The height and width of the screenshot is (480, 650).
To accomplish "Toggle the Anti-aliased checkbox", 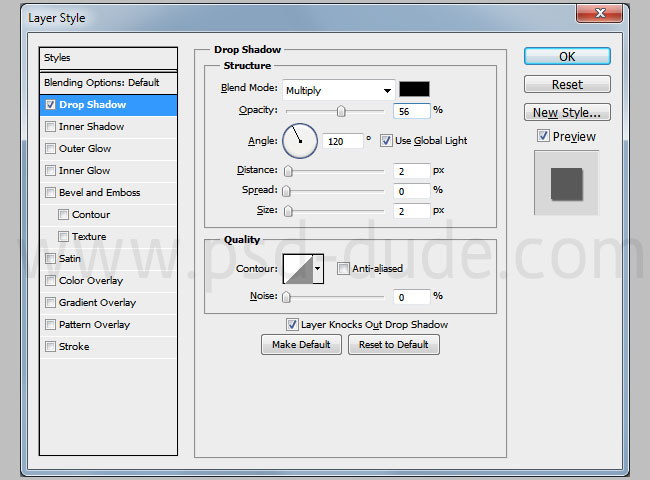I will point(343,269).
